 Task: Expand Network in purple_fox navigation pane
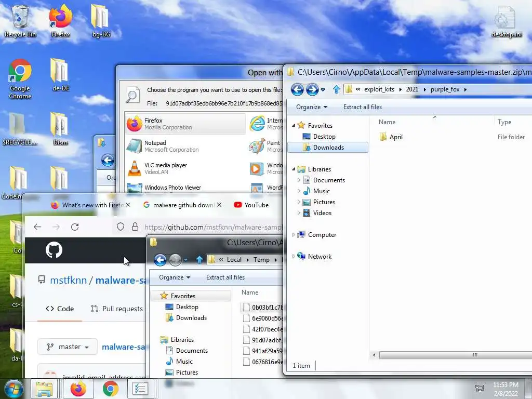(x=294, y=257)
